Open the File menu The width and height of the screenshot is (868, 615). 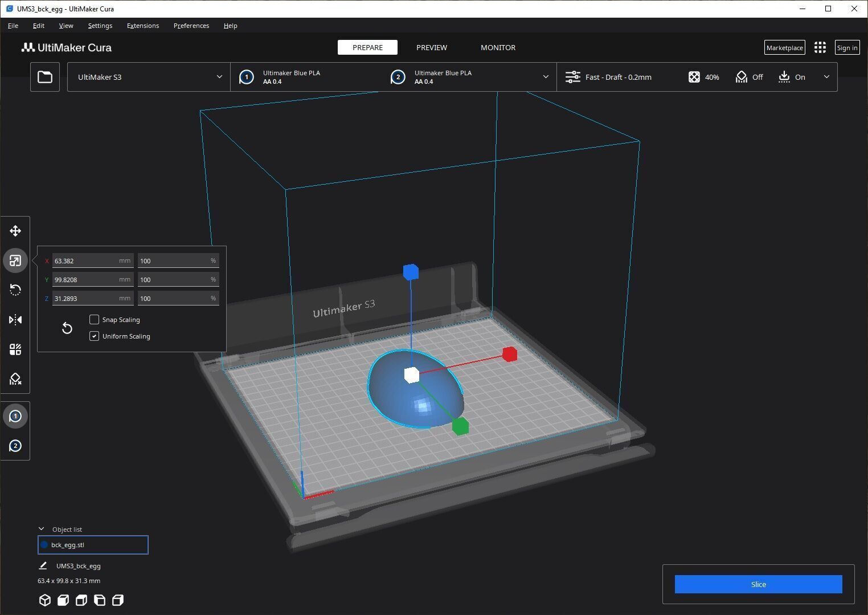13,26
